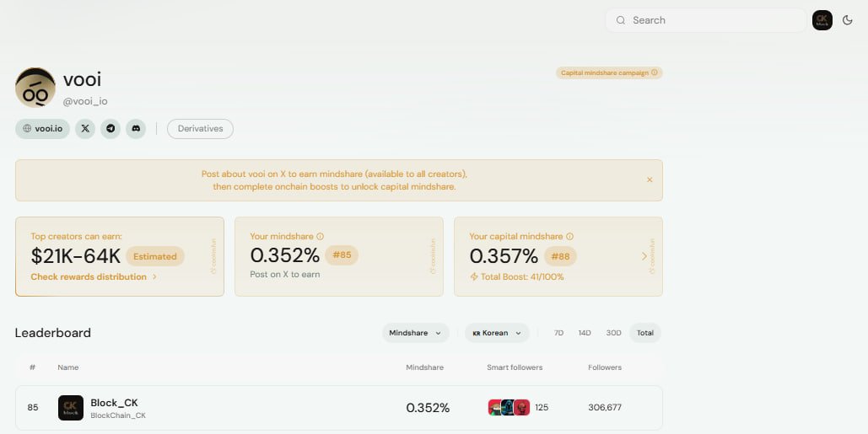This screenshot has height=434, width=868.
Task: Select the 7D time range
Action: tap(558, 334)
